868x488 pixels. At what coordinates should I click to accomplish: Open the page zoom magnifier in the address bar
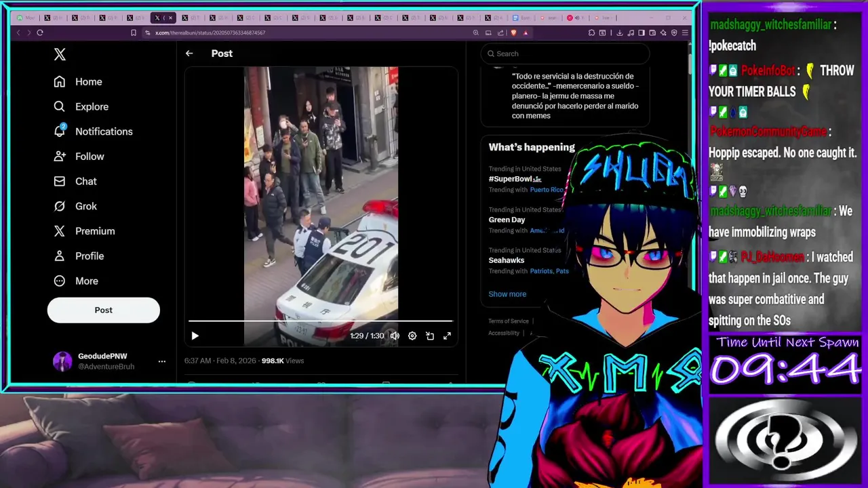pyautogui.click(x=476, y=33)
